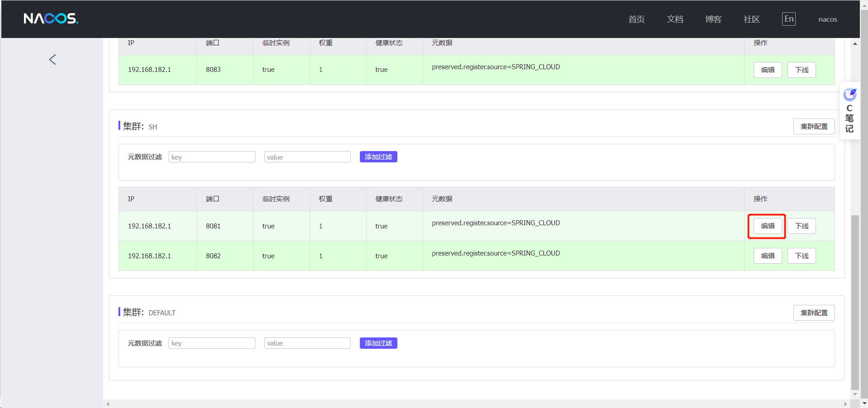Focus the DEFAULT cluster metadata value field

tap(307, 343)
